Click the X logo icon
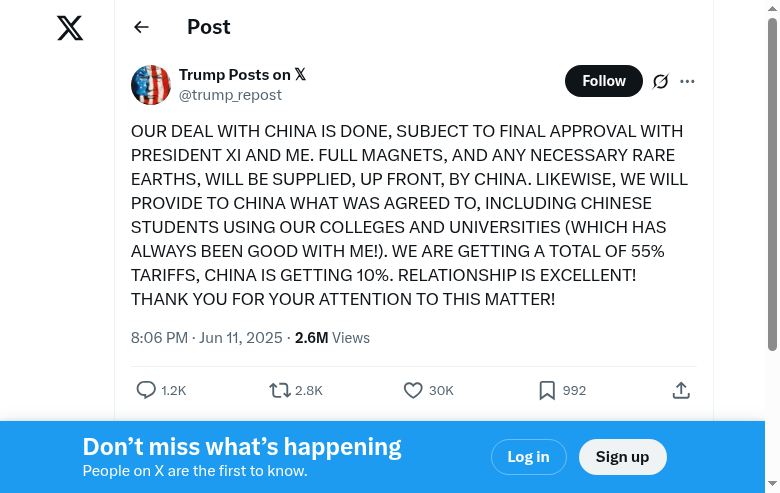780x493 pixels. [x=70, y=28]
